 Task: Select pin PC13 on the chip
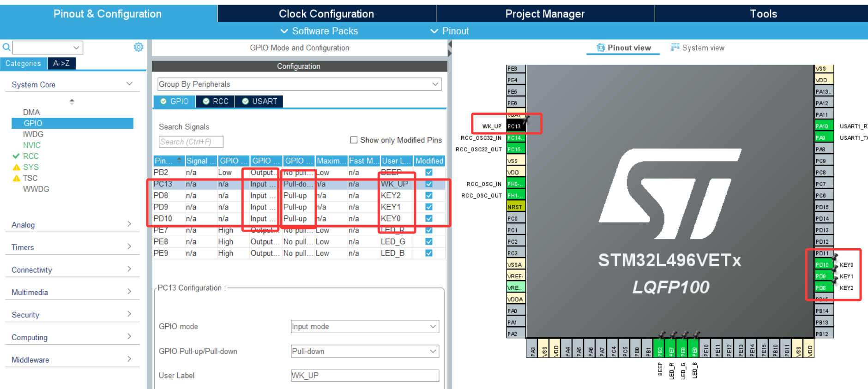pos(516,126)
